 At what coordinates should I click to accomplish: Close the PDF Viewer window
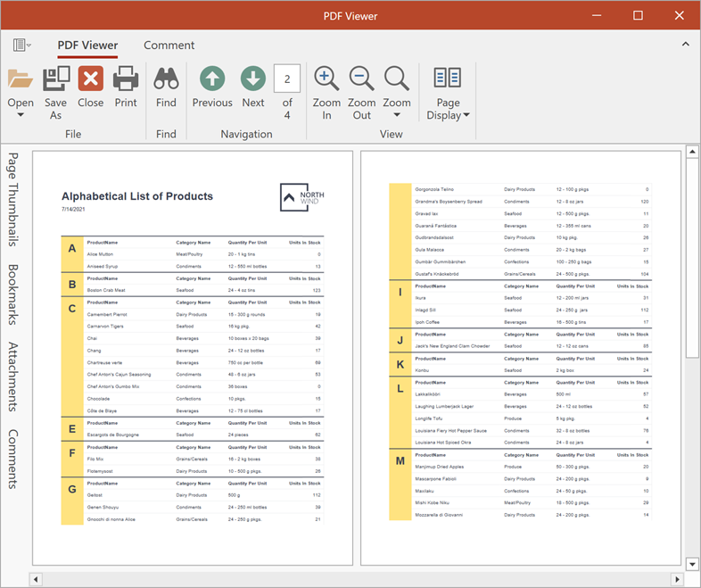coord(679,16)
